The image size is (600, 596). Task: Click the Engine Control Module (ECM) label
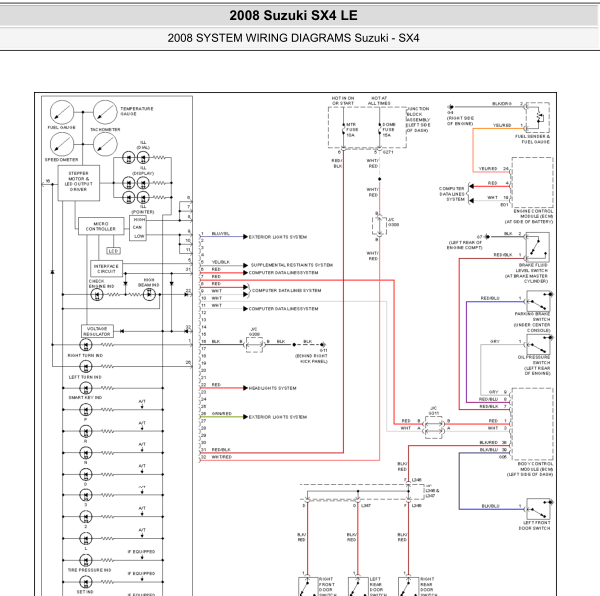(x=529, y=217)
